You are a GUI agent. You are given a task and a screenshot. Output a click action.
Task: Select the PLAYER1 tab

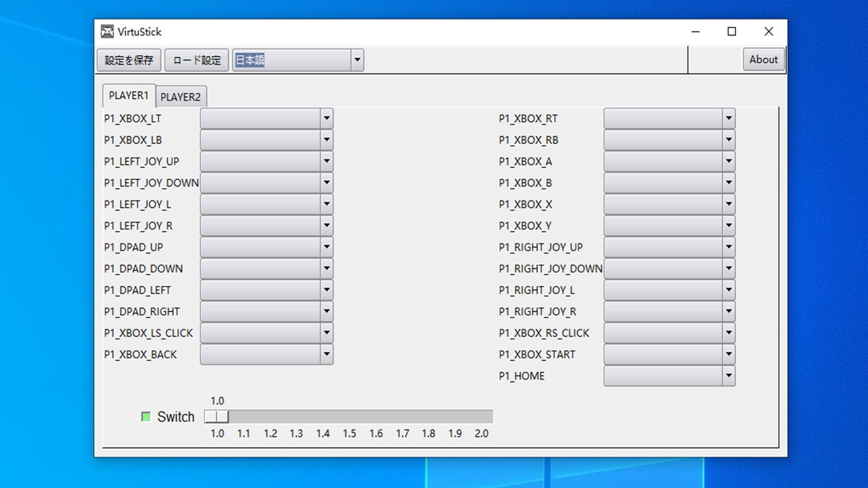click(x=128, y=95)
